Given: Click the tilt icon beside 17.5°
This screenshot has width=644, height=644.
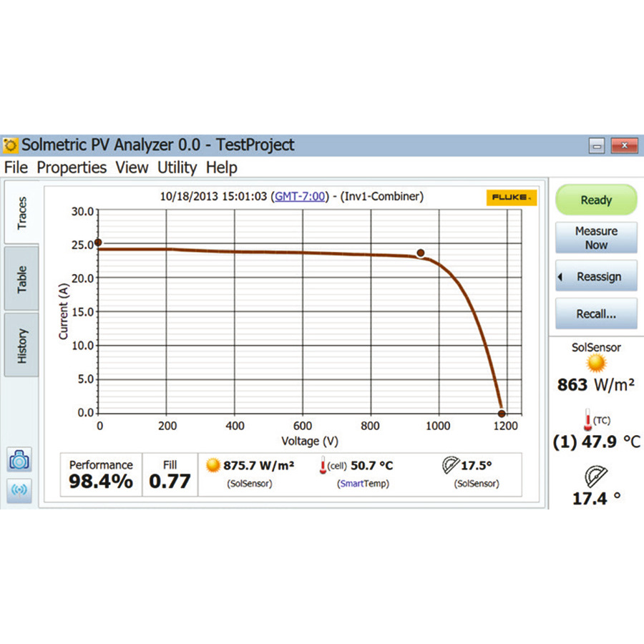Looking at the screenshot, I should click(449, 466).
